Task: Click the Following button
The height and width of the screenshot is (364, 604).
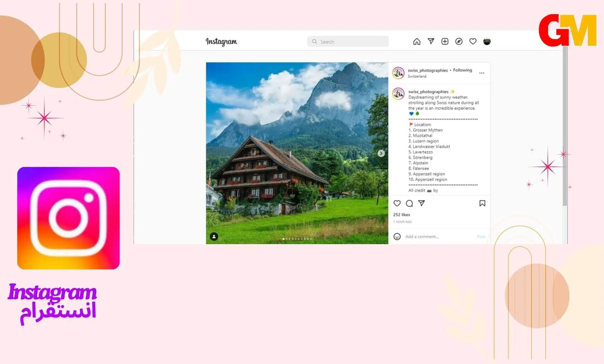Action: [462, 70]
